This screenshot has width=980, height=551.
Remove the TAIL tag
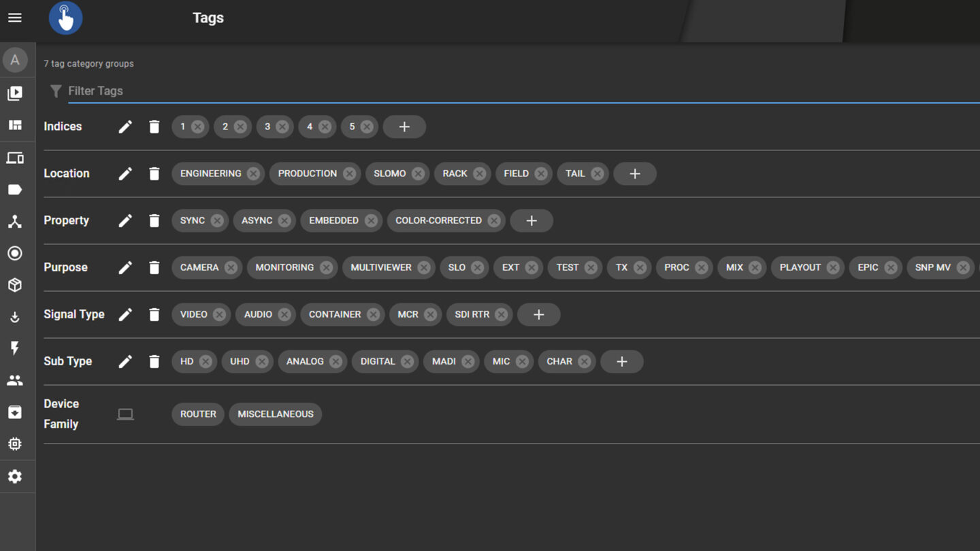pyautogui.click(x=597, y=173)
